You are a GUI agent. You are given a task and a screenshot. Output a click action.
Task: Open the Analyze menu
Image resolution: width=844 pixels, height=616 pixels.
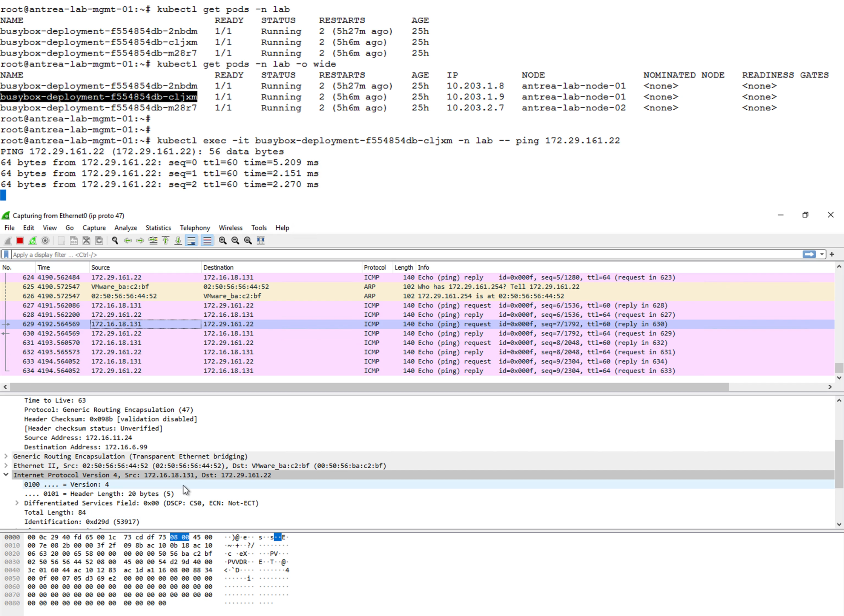tap(126, 228)
